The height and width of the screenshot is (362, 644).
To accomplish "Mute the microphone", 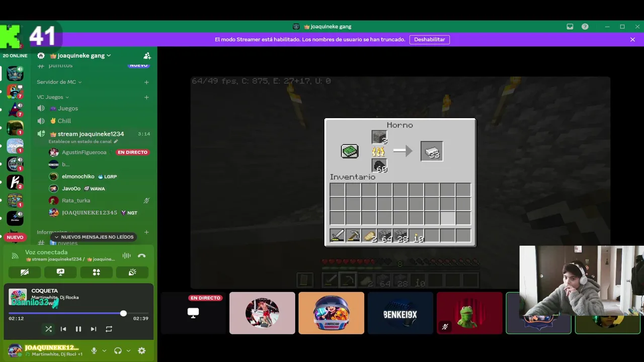I will pyautogui.click(x=94, y=350).
